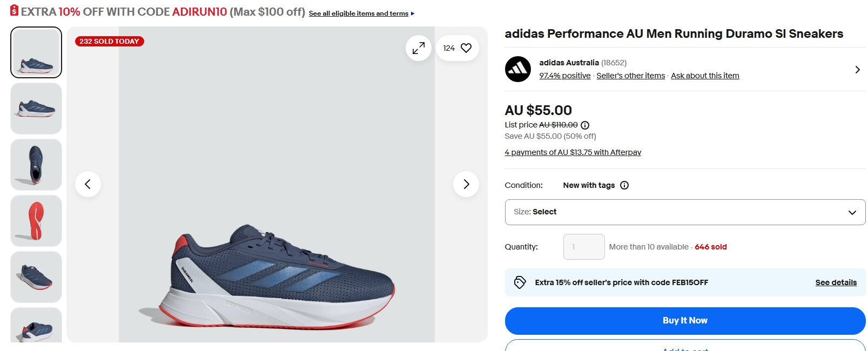
Task: Click Ask about this item link
Action: [x=705, y=76]
